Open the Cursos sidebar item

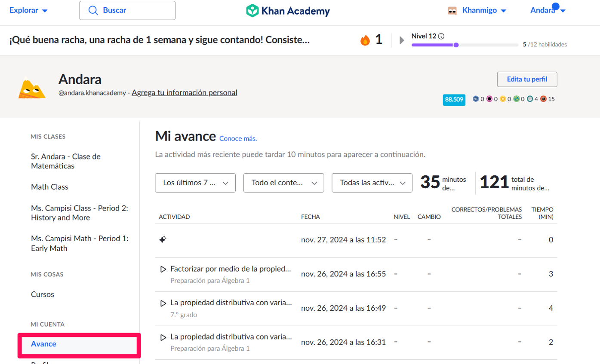tap(43, 294)
